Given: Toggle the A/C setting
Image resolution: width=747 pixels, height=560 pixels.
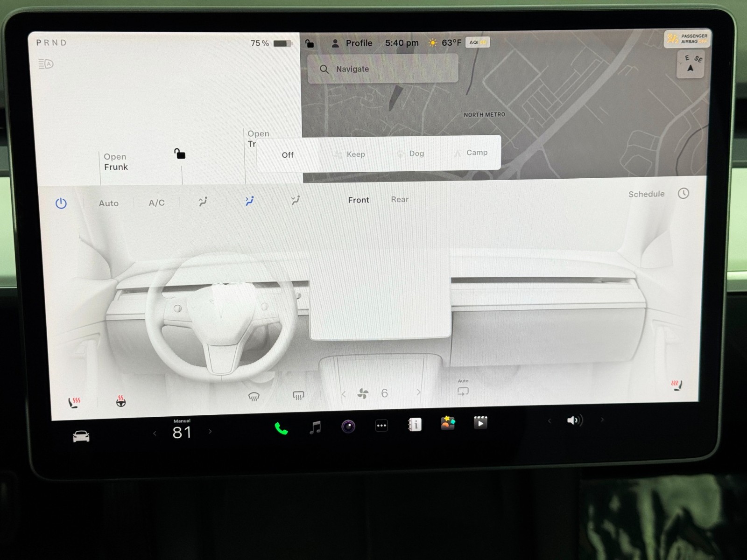Looking at the screenshot, I should point(156,203).
